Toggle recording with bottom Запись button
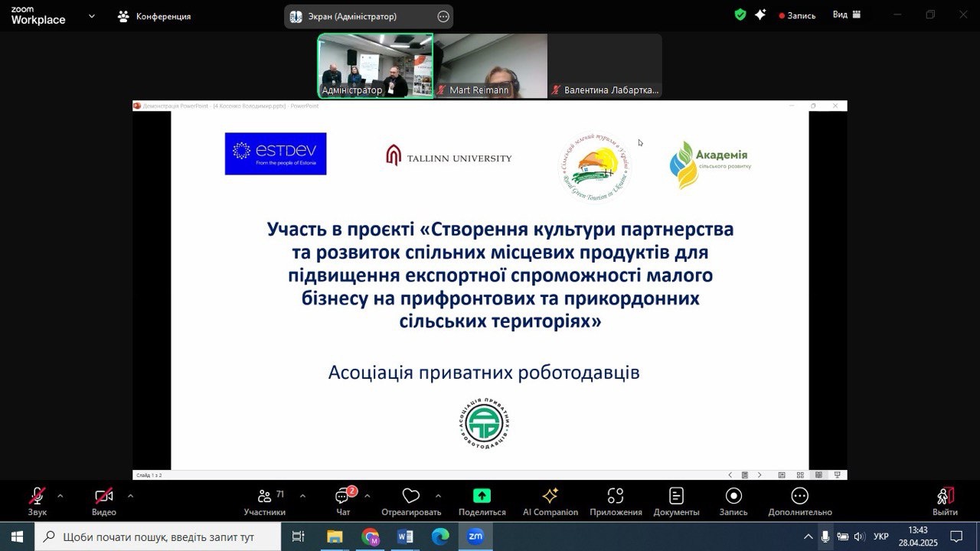This screenshot has height=551, width=980. (733, 501)
